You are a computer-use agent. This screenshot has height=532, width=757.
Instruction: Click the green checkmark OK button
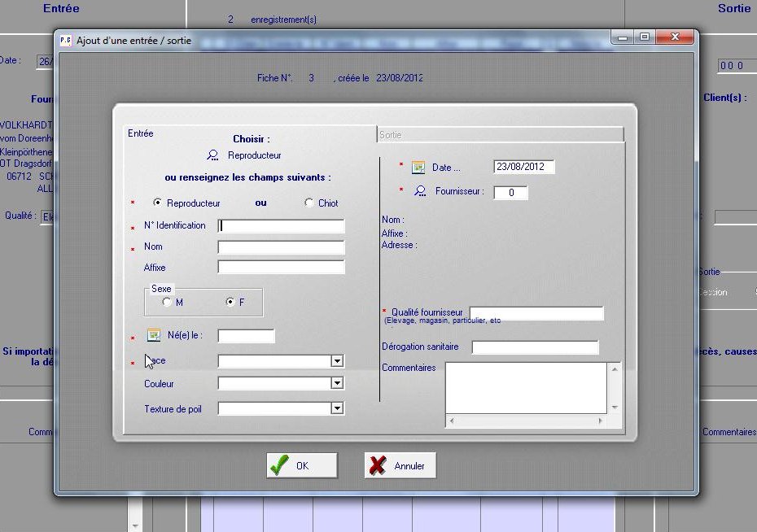tap(301, 465)
